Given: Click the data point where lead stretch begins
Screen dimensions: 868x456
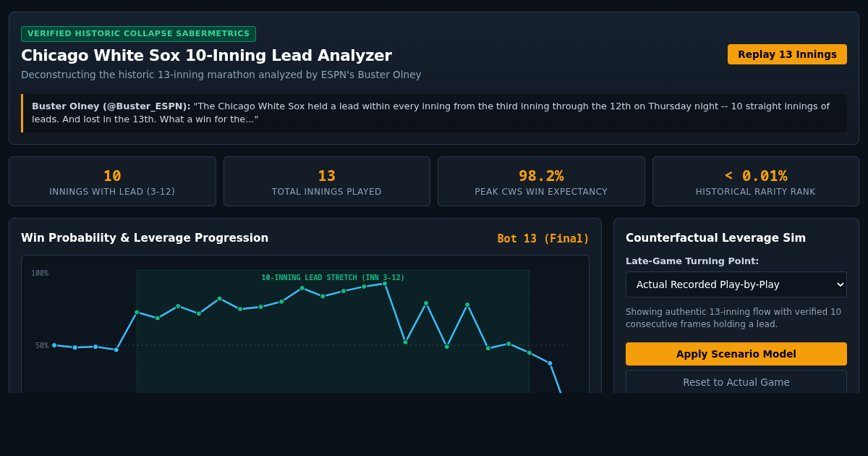Looking at the screenshot, I should [137, 312].
